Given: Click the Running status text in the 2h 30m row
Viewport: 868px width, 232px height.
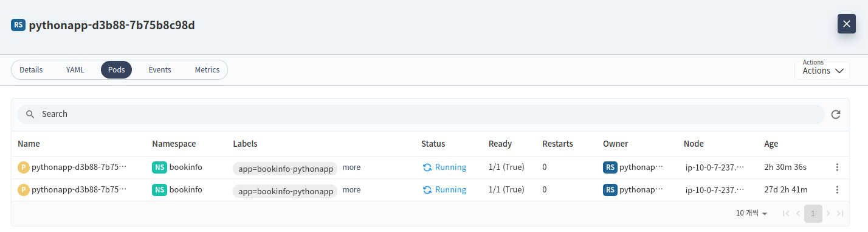Looking at the screenshot, I should click(x=450, y=167).
